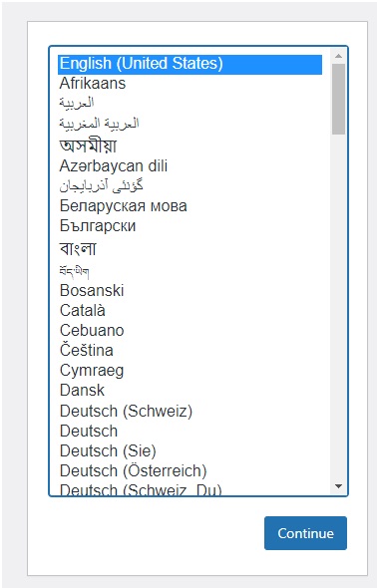The height and width of the screenshot is (588, 377).
Task: Select Беларуская мова language
Action: click(x=123, y=206)
